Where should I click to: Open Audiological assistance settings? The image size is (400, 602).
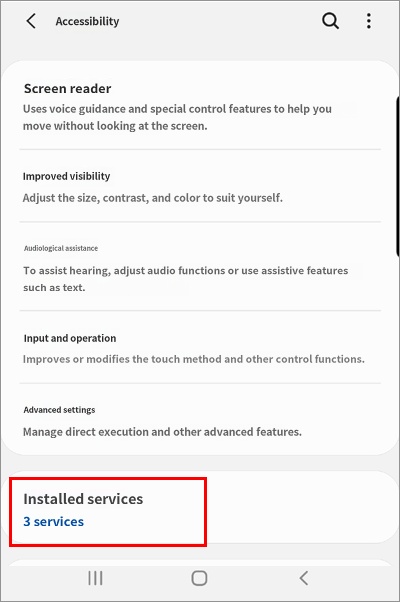[x=200, y=267]
